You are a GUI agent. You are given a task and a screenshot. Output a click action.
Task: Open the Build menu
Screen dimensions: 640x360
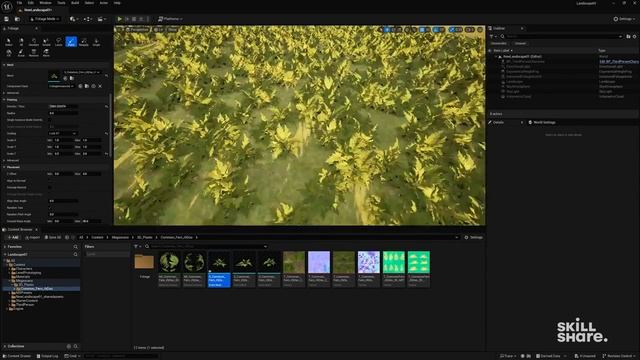pos(75,3)
